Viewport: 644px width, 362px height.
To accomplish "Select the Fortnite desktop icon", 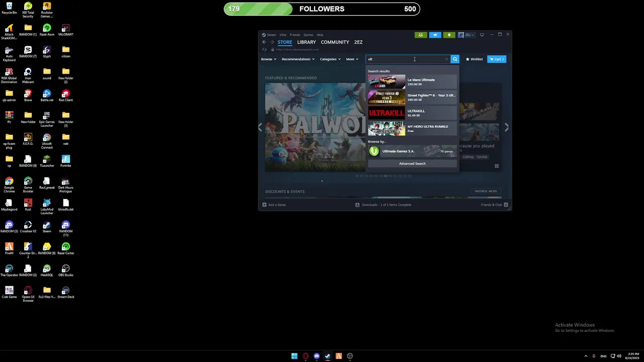I will (x=65, y=161).
